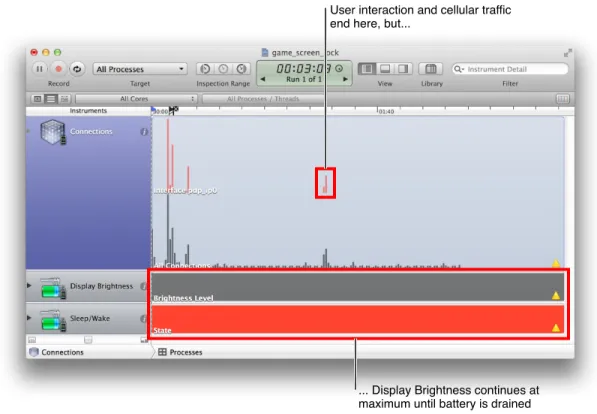Switch to CPU strategy view

pyautogui.click(x=37, y=99)
